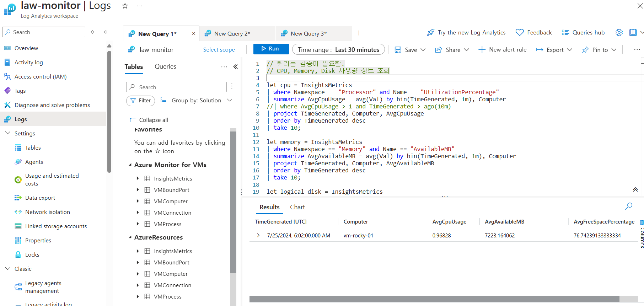Collapse the left navigation menu with double chevron

pos(106,32)
